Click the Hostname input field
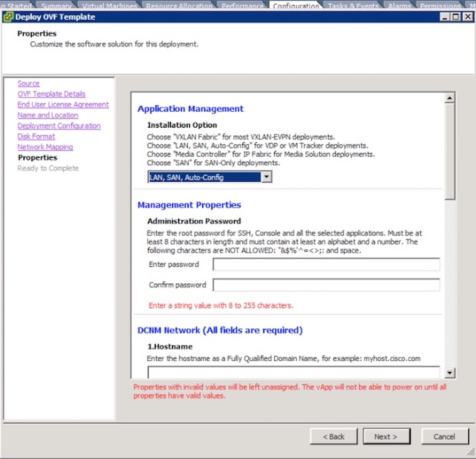Screen dimensions: 476x459 click(x=294, y=372)
